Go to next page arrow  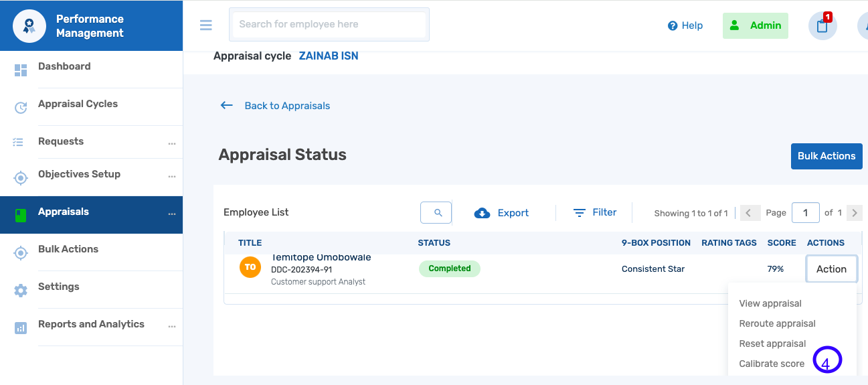coord(854,213)
